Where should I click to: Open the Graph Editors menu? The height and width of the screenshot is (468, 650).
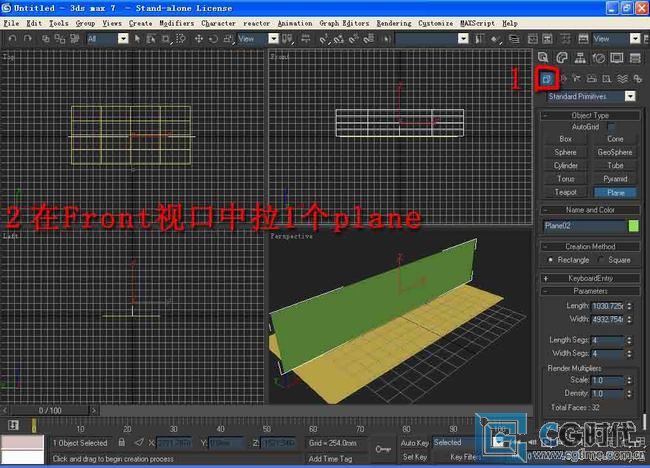[344, 23]
